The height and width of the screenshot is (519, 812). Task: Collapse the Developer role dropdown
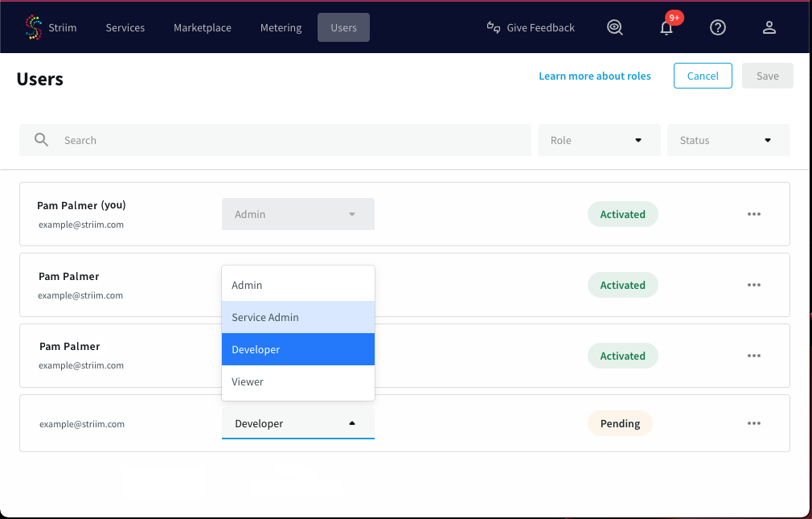pos(298,423)
